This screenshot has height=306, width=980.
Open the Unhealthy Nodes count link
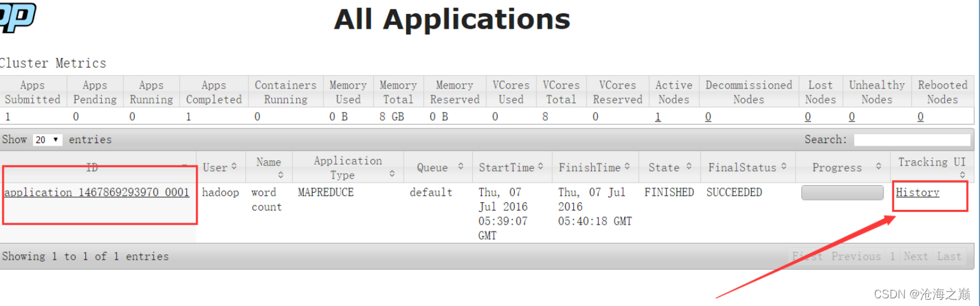[852, 117]
